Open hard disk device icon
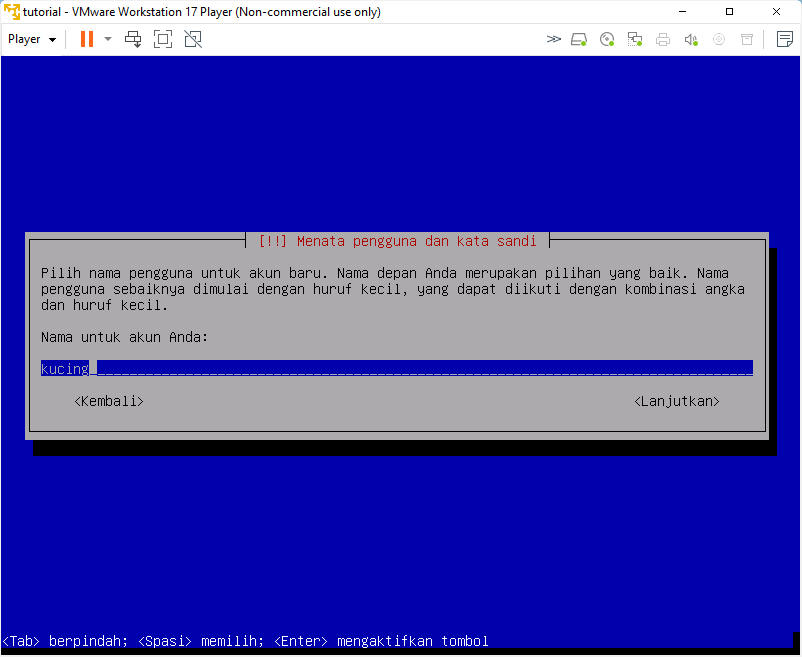Viewport: 802px width, 657px height. (578, 39)
